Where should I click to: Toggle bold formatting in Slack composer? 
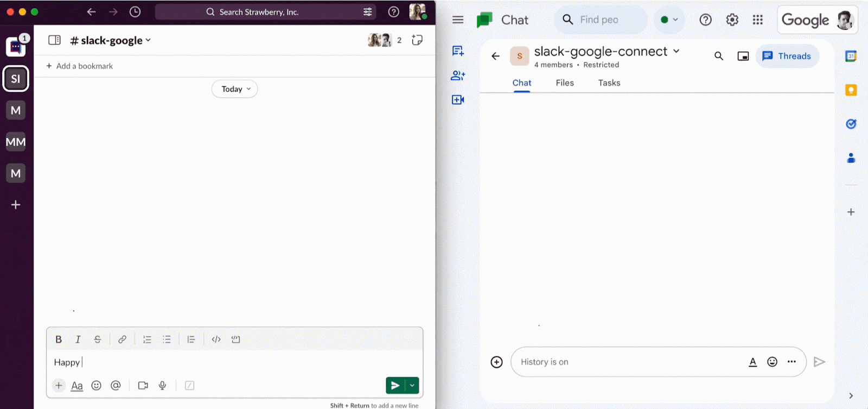point(59,339)
